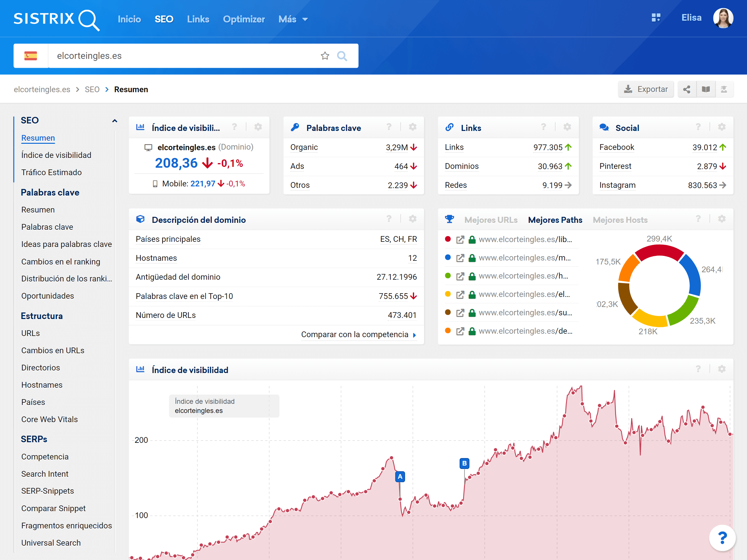
Task: Click help question mark in Social box
Action: pos(698,127)
